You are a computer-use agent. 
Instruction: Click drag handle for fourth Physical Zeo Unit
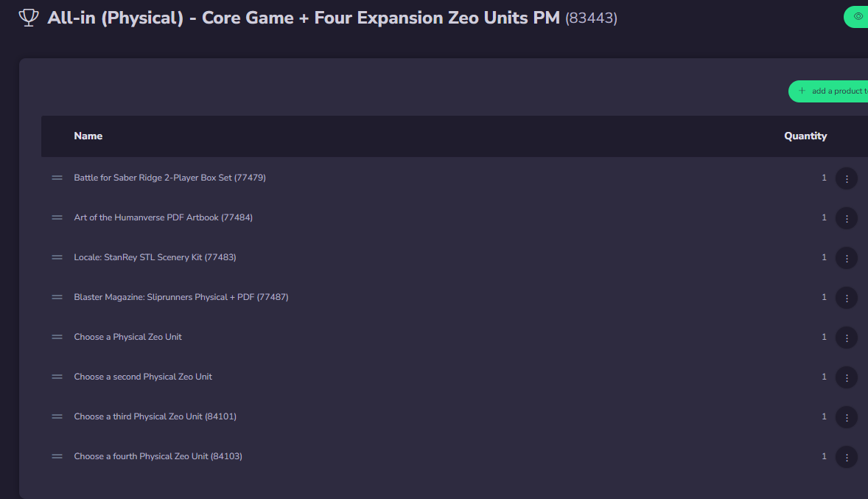(x=57, y=456)
